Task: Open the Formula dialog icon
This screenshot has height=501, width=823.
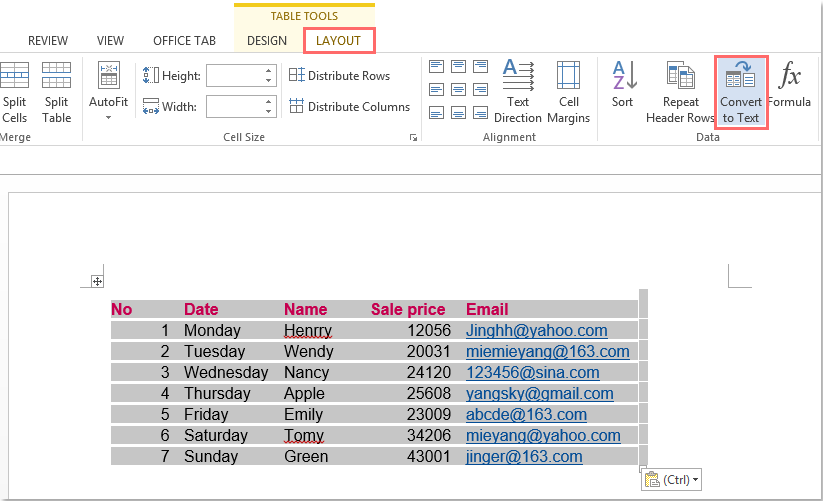Action: [x=790, y=86]
